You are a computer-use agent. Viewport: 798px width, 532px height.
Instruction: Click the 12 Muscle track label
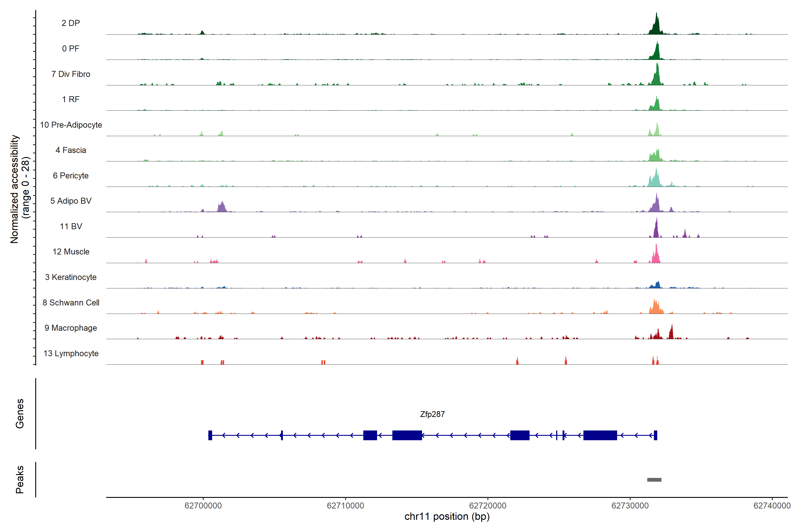pyautogui.click(x=71, y=252)
